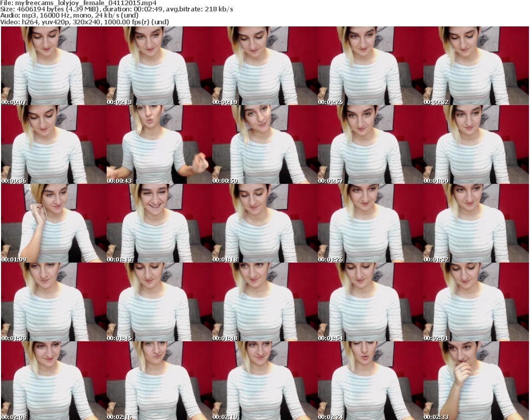Image resolution: width=530 pixels, height=420 pixels.
Task: Select the thumbnail frame at 00:00:43
Action: [159, 144]
